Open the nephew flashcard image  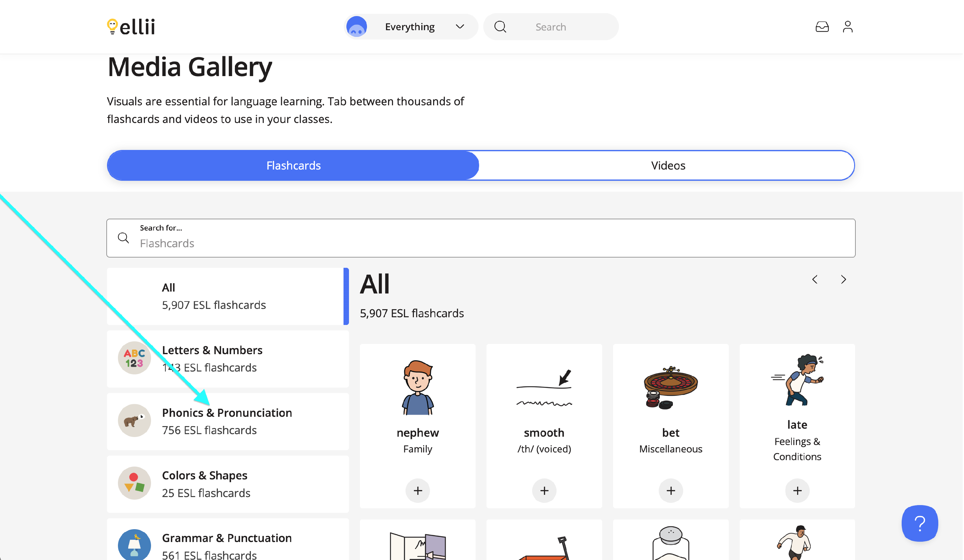(x=418, y=388)
